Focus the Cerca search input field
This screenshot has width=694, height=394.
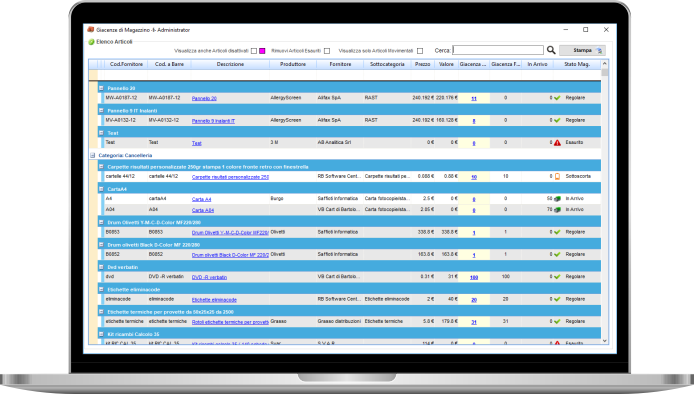(498, 50)
